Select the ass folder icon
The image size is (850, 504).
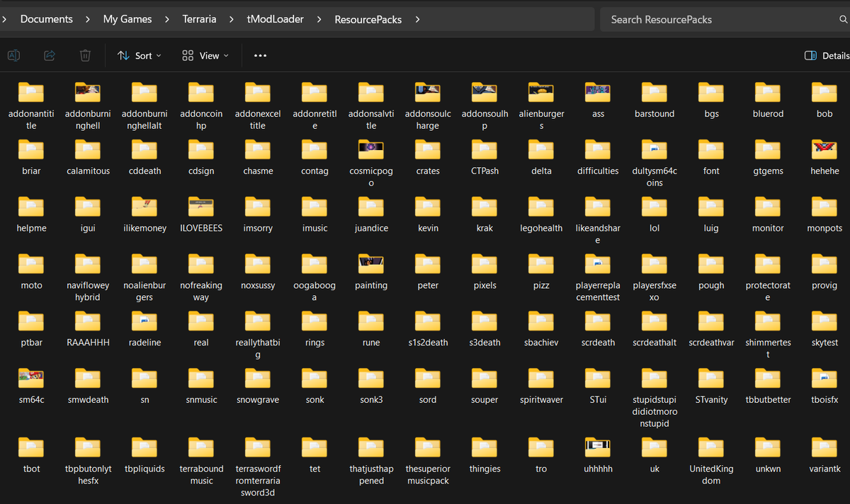[598, 92]
